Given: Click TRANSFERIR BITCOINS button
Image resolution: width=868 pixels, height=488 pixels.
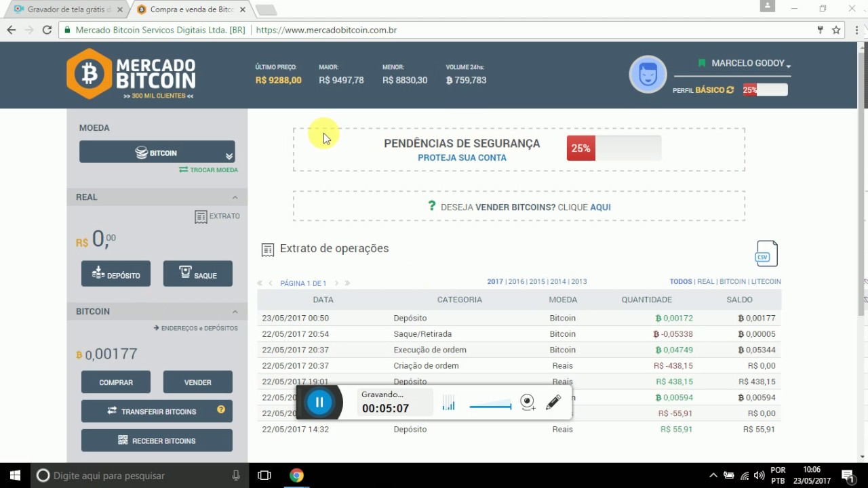Looking at the screenshot, I should pyautogui.click(x=157, y=411).
